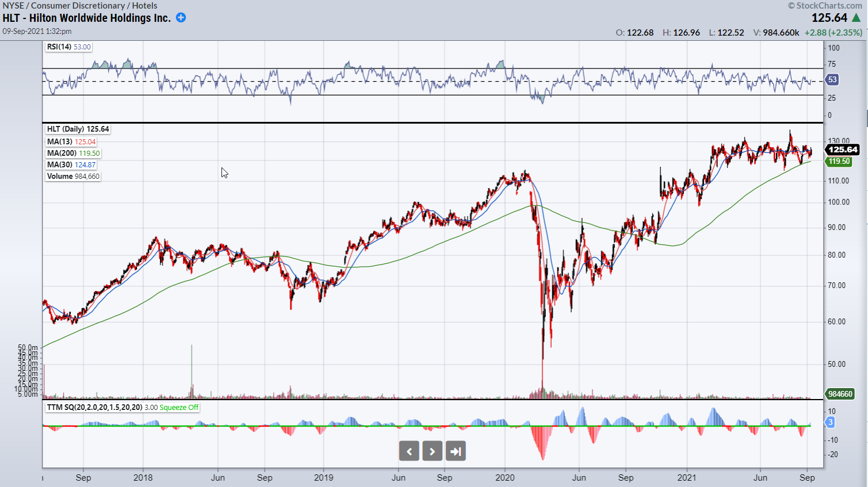Select the MA(30) 124.87 legend entry
868x487 pixels.
click(71, 165)
